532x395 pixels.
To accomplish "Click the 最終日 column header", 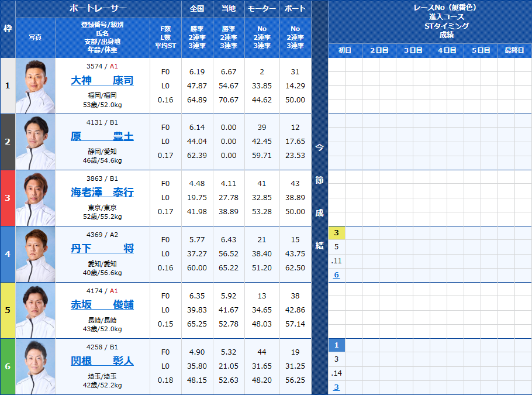I will tap(514, 50).
